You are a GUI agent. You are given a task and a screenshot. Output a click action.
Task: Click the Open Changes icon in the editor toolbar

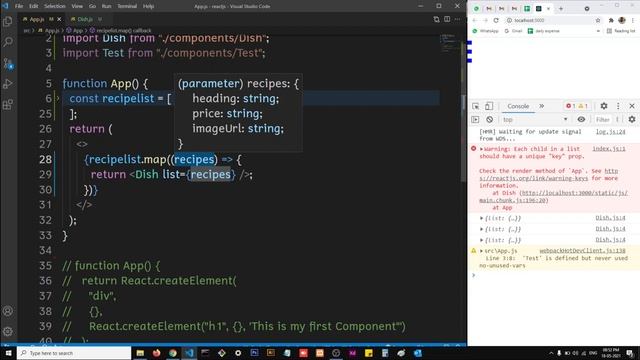(436, 19)
